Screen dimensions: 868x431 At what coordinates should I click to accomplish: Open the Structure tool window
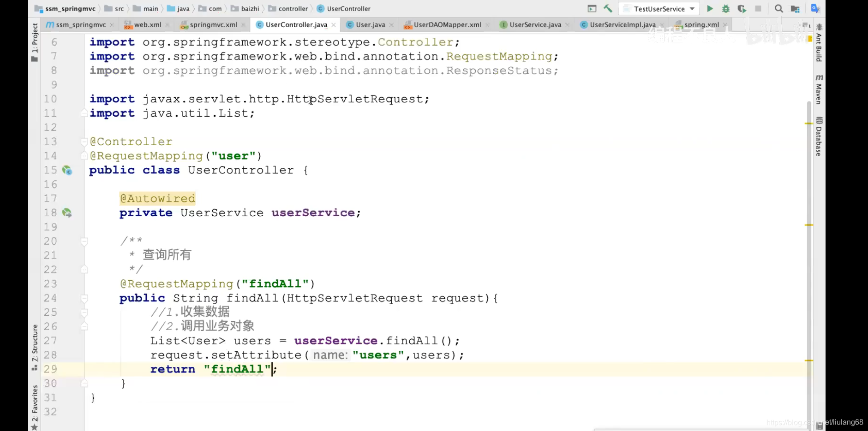pyautogui.click(x=35, y=347)
